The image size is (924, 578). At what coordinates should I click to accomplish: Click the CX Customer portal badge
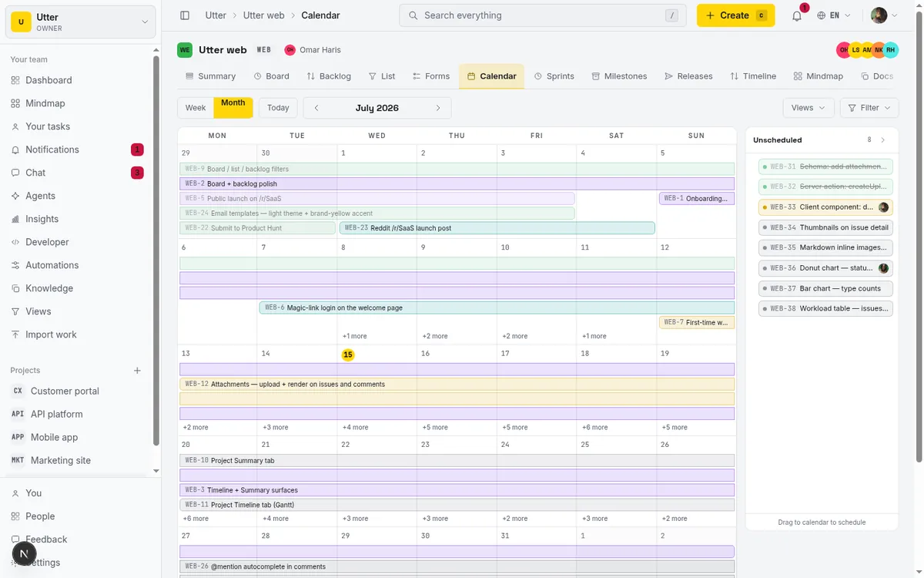pyautogui.click(x=18, y=391)
